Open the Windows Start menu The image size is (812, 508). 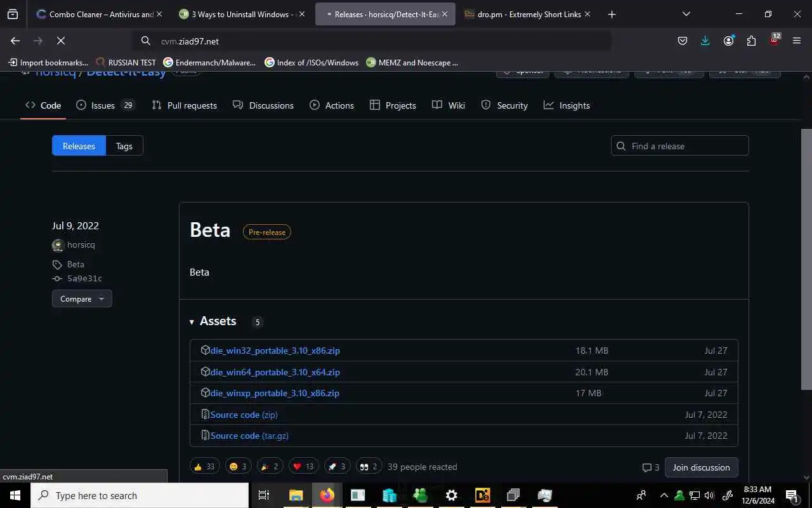[x=15, y=495]
